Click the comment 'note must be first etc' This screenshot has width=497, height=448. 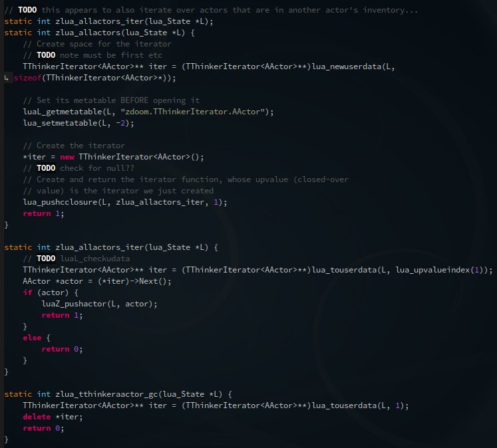[92, 55]
